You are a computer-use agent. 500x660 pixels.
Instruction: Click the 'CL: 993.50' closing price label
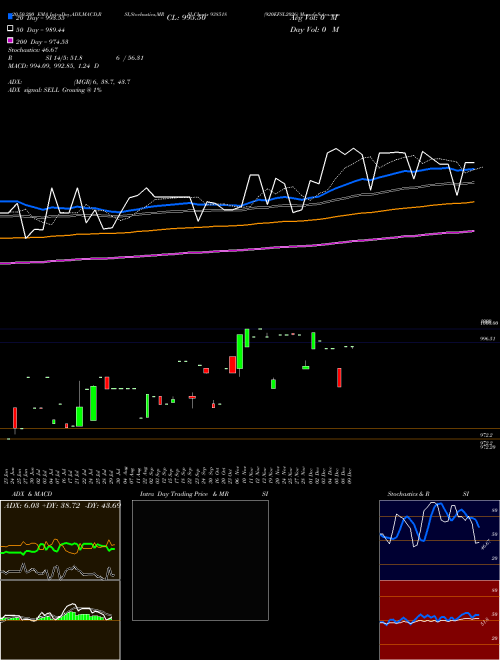(x=186, y=18)
